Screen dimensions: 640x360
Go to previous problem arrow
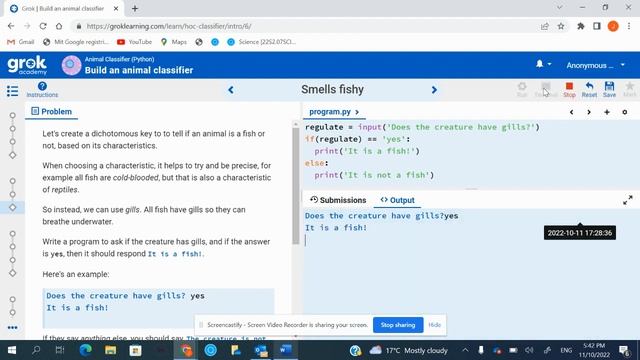231,90
